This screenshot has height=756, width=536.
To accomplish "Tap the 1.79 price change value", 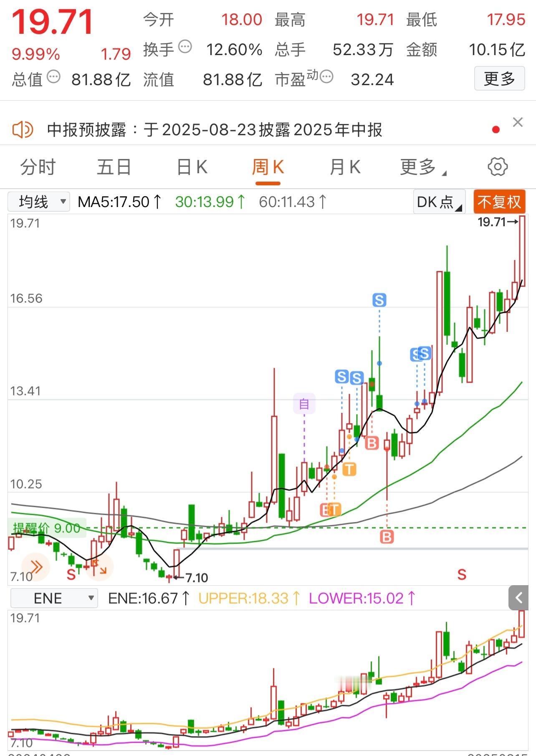I will [116, 54].
